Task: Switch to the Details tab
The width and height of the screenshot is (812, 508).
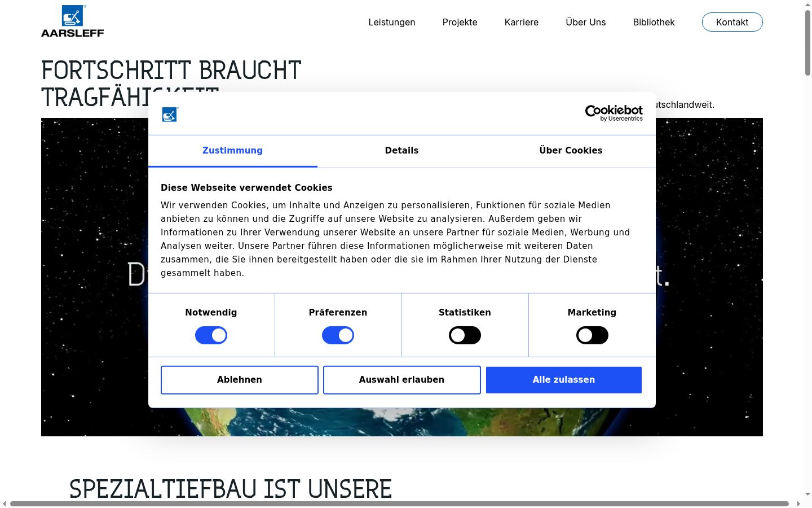Action: (x=401, y=151)
